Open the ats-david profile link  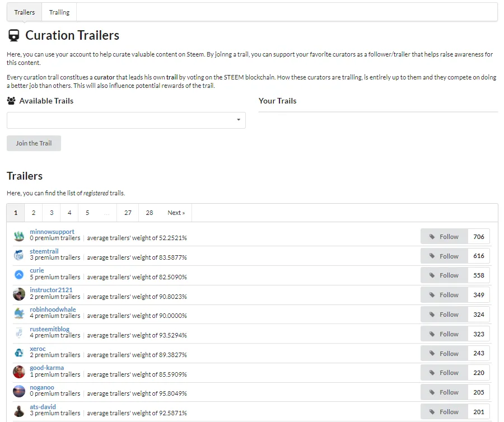[x=43, y=407]
